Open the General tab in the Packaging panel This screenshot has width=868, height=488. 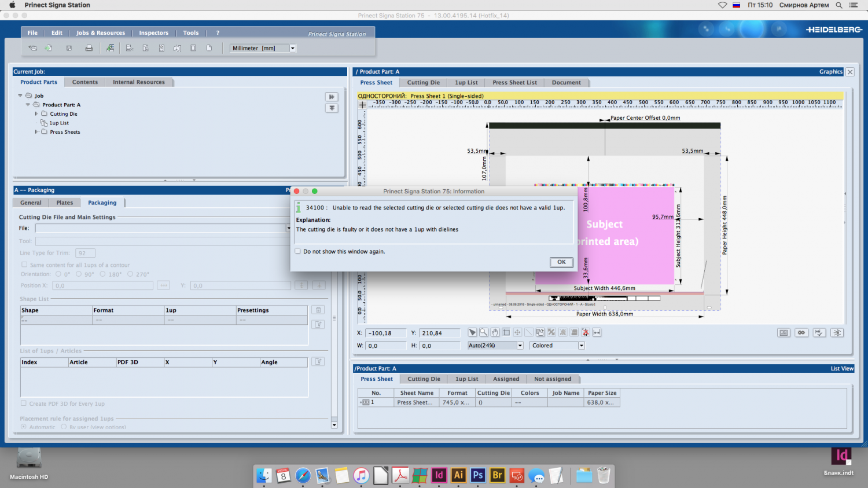(31, 203)
